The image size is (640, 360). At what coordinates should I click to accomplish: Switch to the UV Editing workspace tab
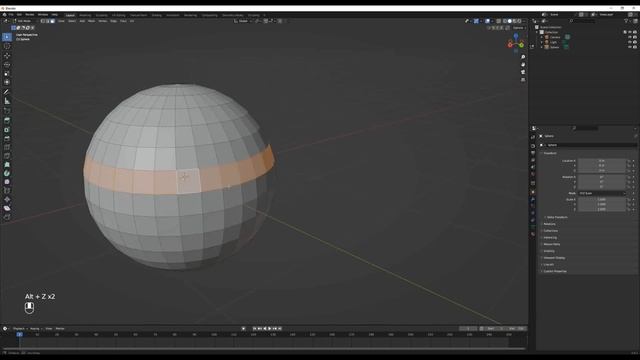pos(119,15)
